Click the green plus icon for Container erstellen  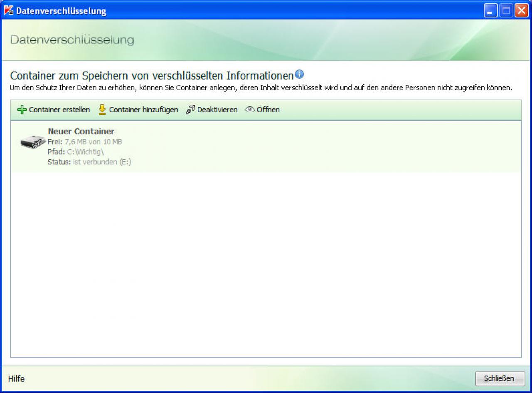(x=22, y=110)
